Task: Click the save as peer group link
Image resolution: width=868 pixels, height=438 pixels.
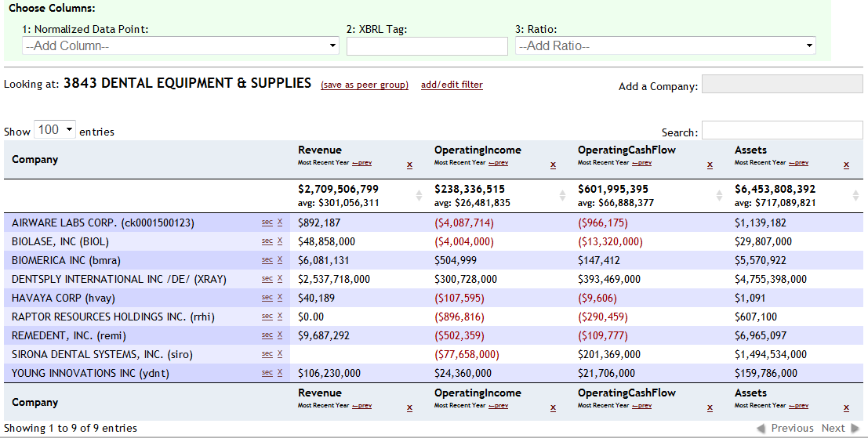Action: tap(365, 85)
